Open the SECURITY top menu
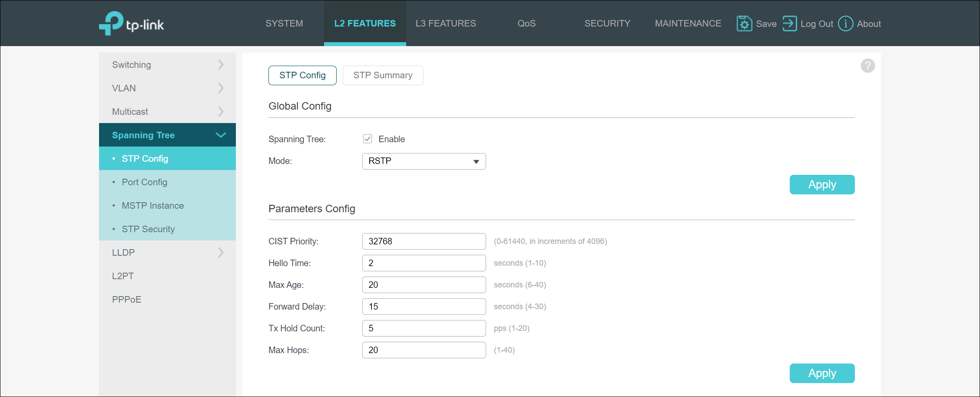The image size is (980, 397). pyautogui.click(x=607, y=23)
